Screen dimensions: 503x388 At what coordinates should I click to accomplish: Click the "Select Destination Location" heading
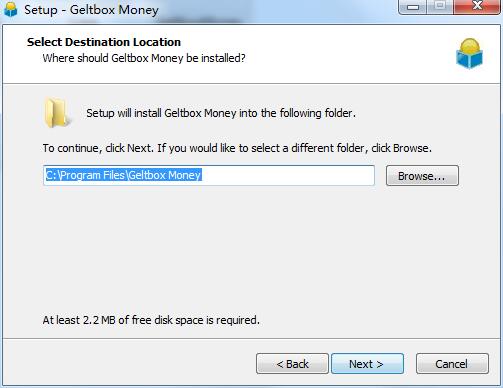click(104, 42)
